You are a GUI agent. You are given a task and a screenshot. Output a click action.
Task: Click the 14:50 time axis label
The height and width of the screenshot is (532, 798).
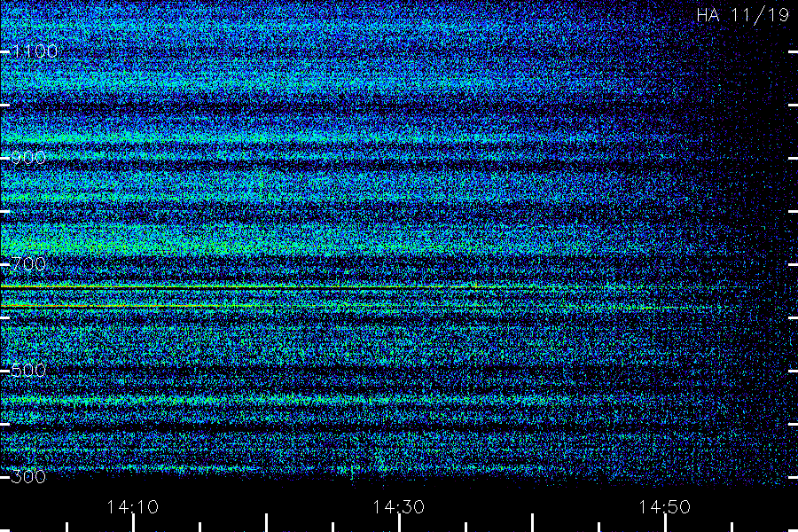(665, 507)
